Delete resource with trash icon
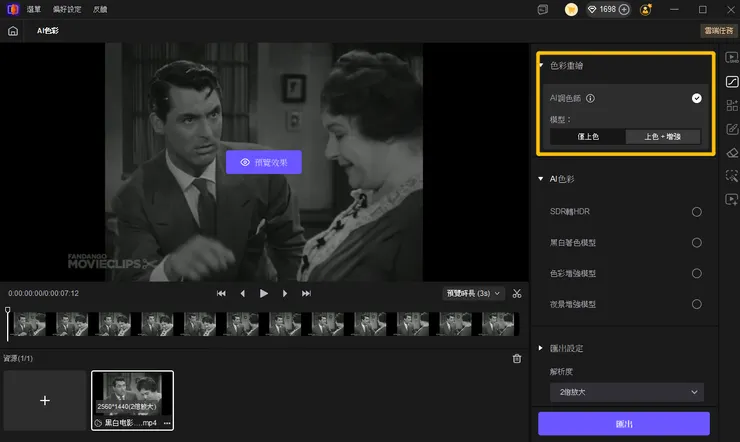This screenshot has height=442, width=740. point(517,359)
